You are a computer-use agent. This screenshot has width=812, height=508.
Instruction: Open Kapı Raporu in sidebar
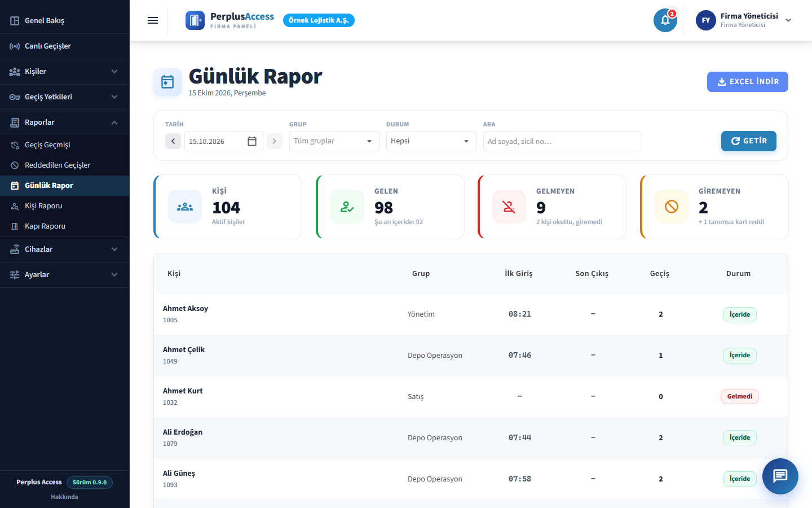(x=65, y=226)
